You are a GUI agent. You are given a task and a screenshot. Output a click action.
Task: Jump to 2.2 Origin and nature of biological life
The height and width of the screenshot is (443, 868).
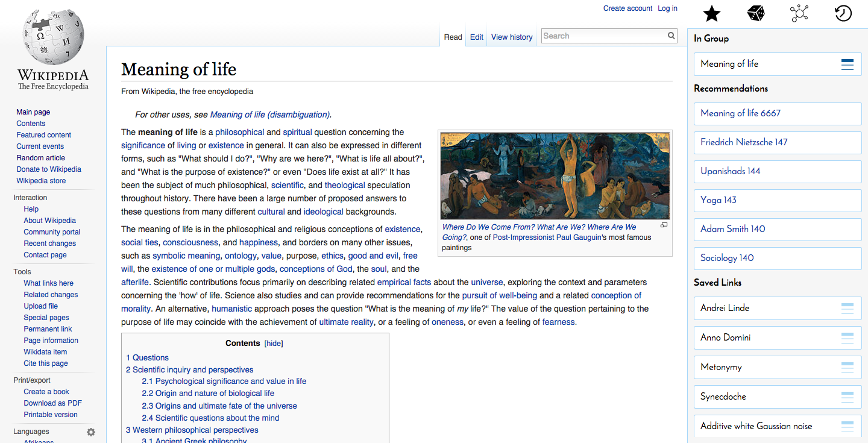pyautogui.click(x=208, y=393)
